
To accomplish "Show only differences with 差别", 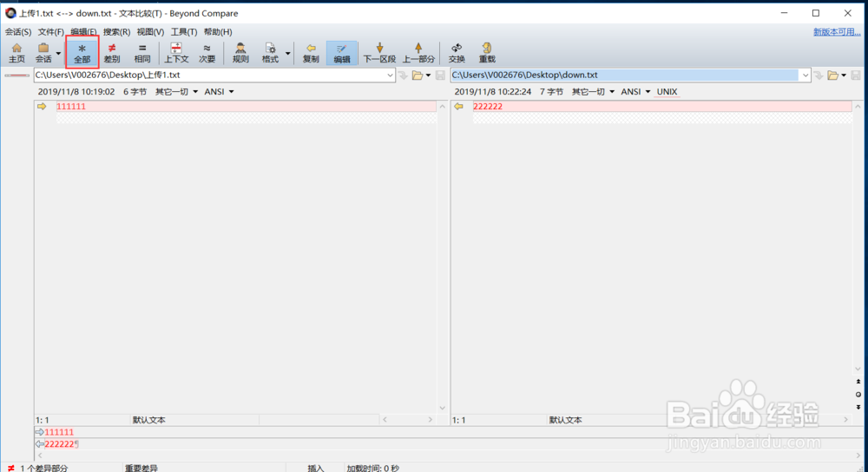I will pos(112,53).
